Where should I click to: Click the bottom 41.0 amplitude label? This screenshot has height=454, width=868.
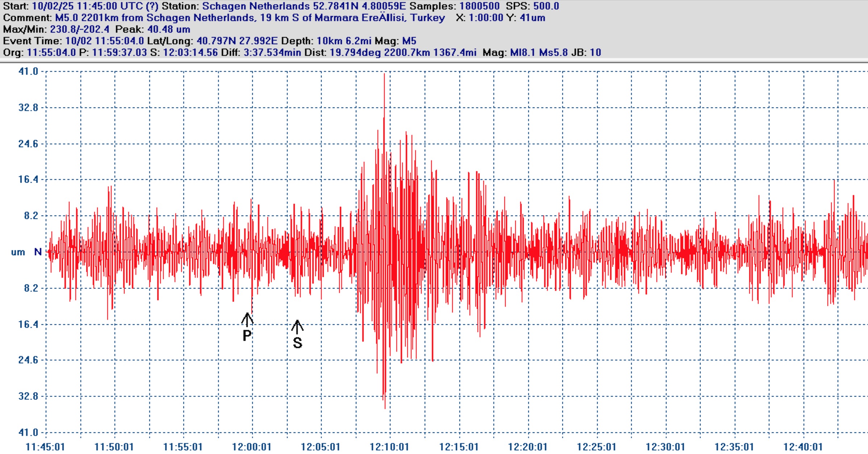click(28, 432)
